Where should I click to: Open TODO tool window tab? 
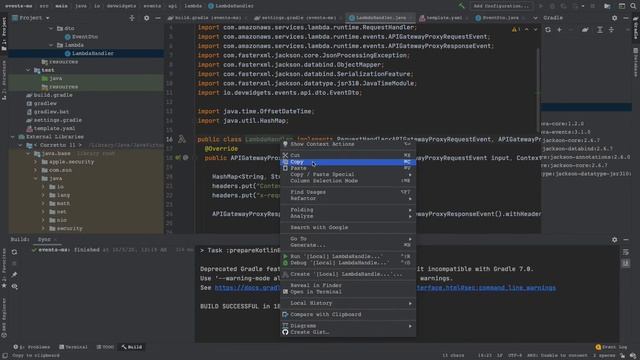click(105, 347)
